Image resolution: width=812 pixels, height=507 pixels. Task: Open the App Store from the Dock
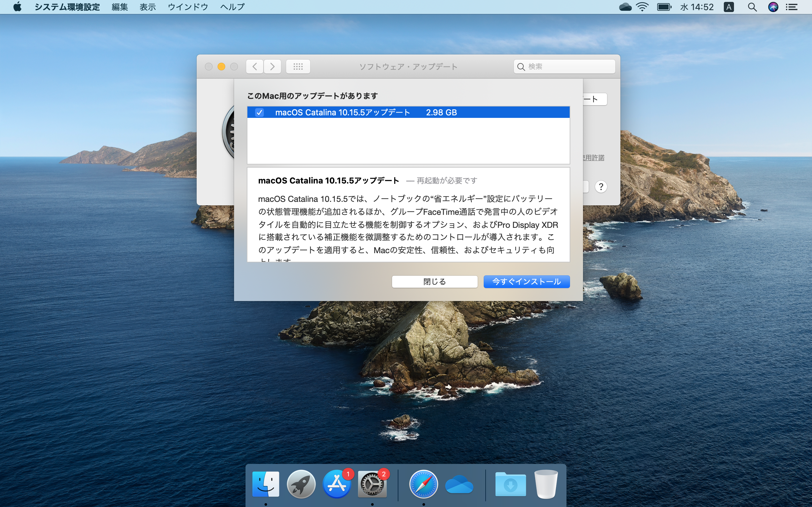(x=337, y=484)
